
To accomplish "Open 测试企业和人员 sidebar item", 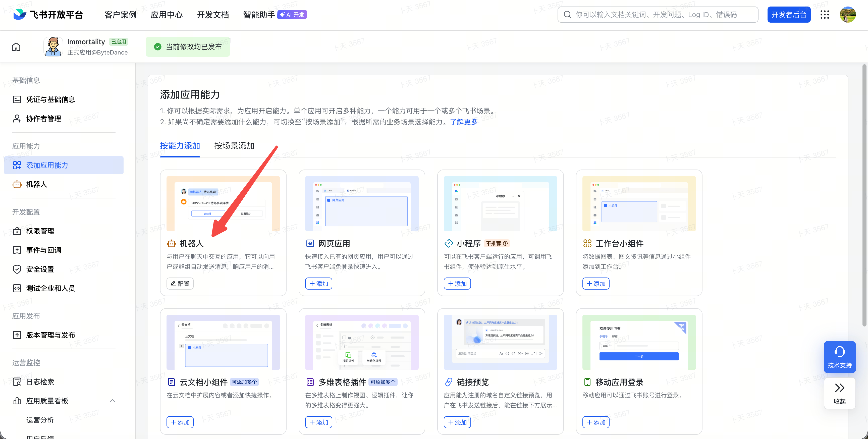I will click(64, 288).
